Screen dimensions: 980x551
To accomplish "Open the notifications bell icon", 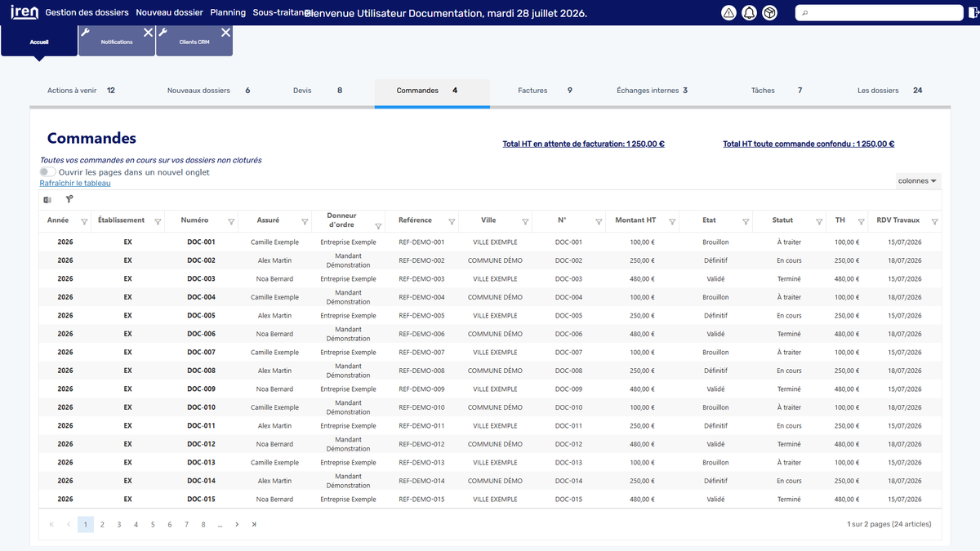I will tap(749, 13).
